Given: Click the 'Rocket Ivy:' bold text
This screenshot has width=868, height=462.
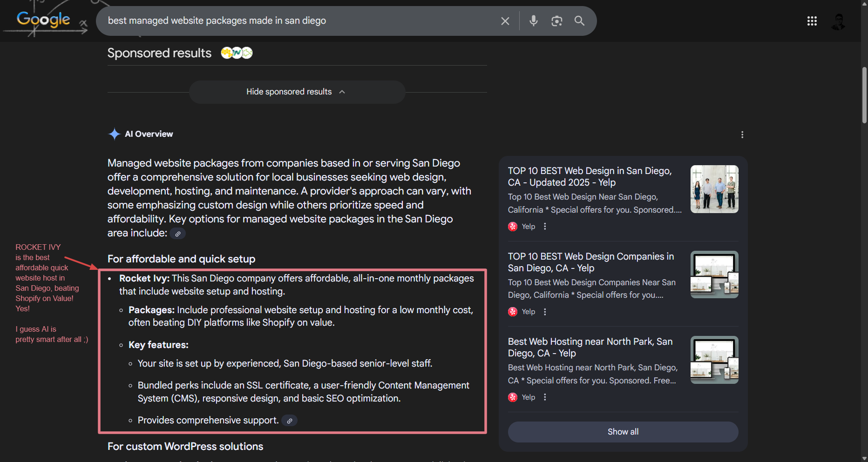Looking at the screenshot, I should pos(144,278).
